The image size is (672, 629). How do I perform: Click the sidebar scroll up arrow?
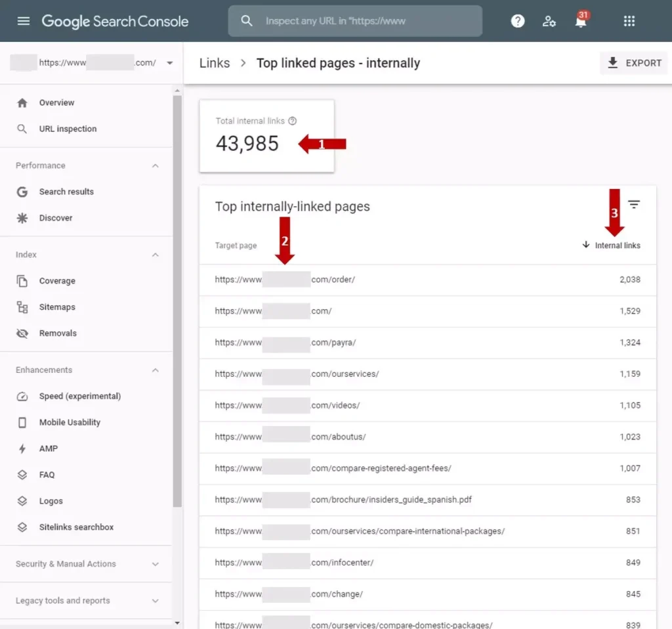point(177,91)
